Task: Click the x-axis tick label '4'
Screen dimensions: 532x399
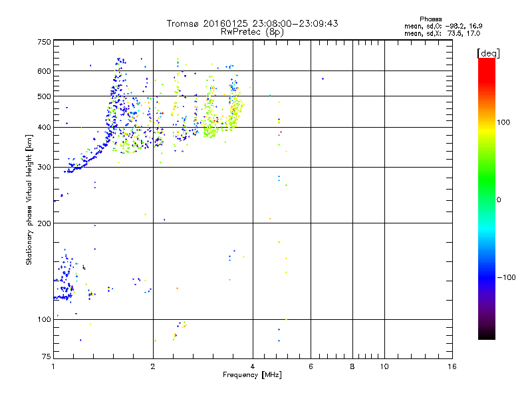Action: [x=253, y=366]
